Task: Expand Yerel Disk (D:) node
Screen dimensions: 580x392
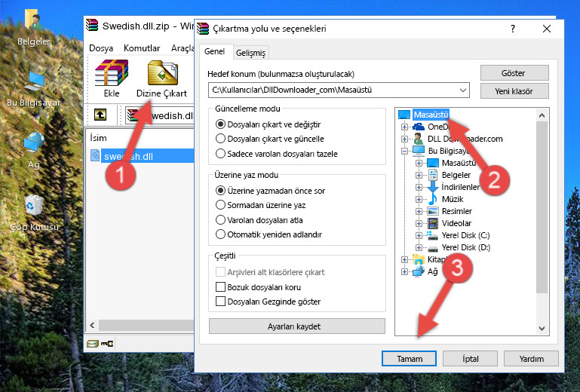Action: pyautogui.click(x=419, y=247)
